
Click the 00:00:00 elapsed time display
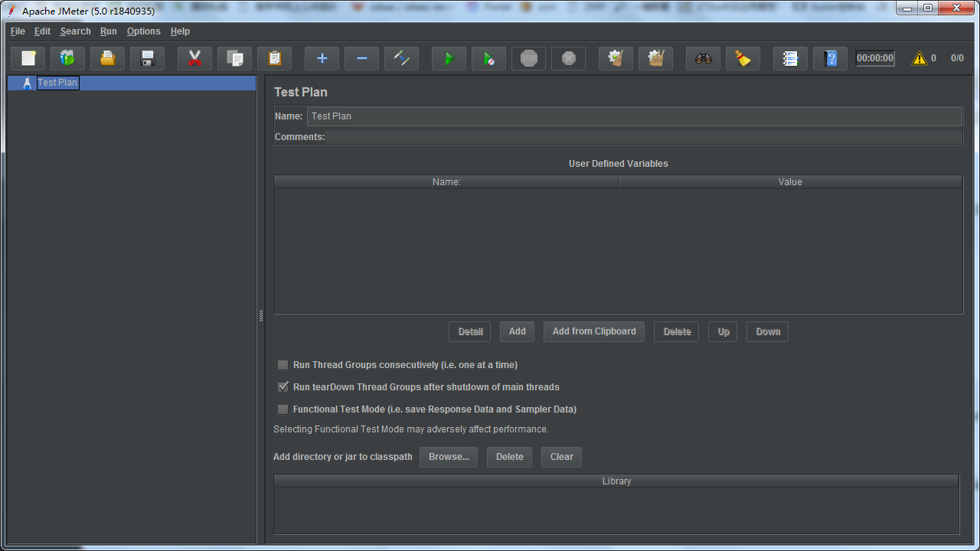coord(875,58)
